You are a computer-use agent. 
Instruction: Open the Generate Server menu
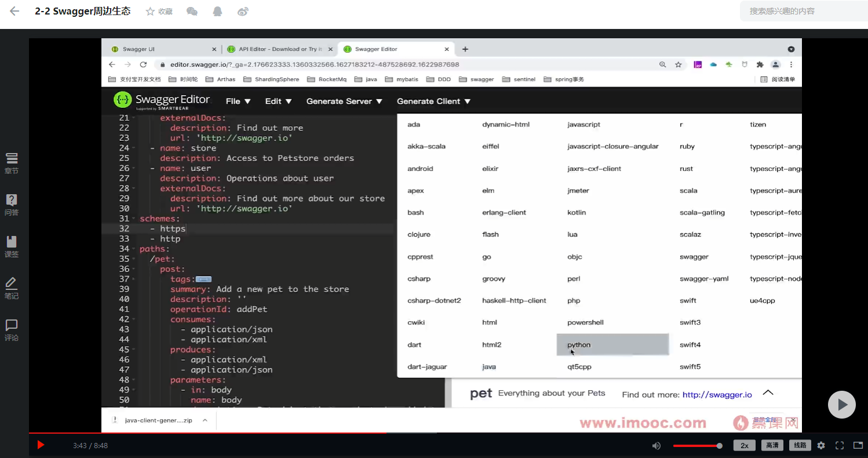345,101
